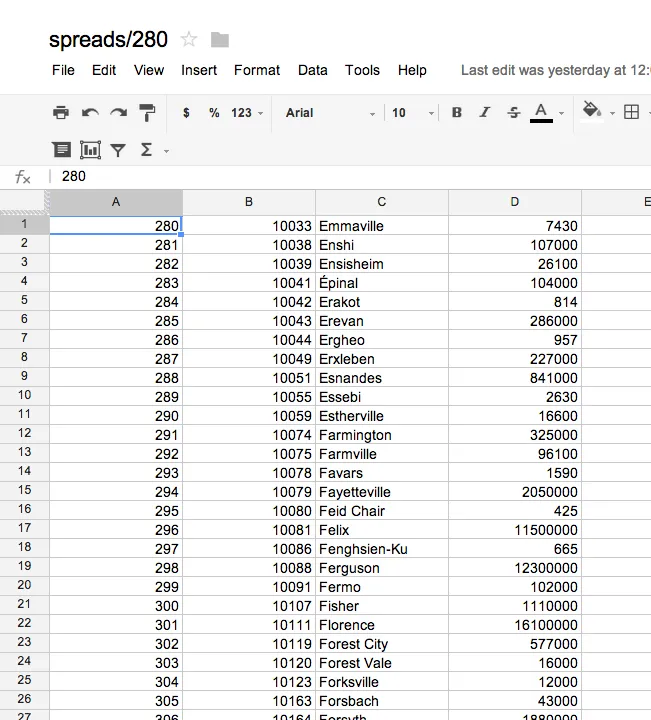Viewport: 651px width, 720px height.
Task: Open the 123 number formats dropdown
Action: point(247,112)
